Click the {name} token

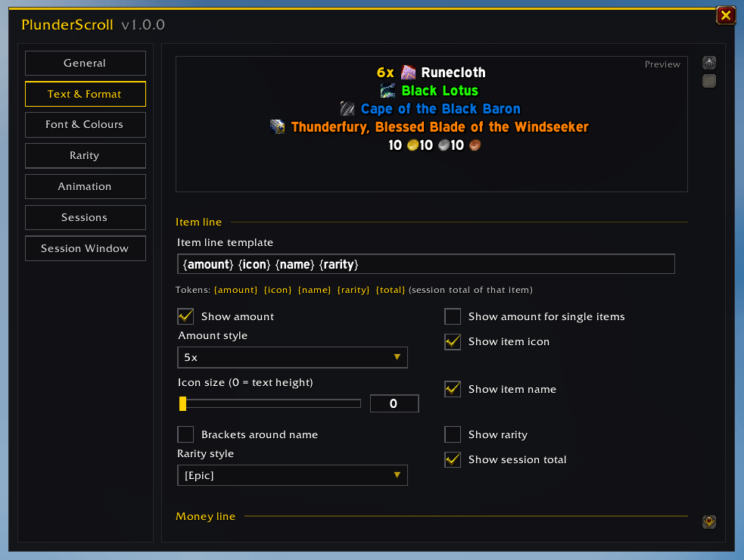[x=314, y=290]
